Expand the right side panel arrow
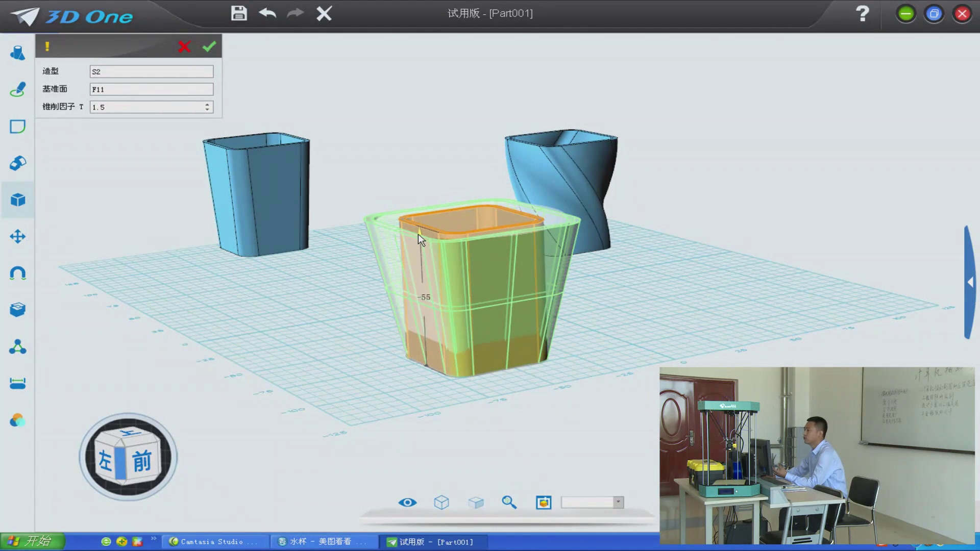The width and height of the screenshot is (980, 551). click(970, 282)
